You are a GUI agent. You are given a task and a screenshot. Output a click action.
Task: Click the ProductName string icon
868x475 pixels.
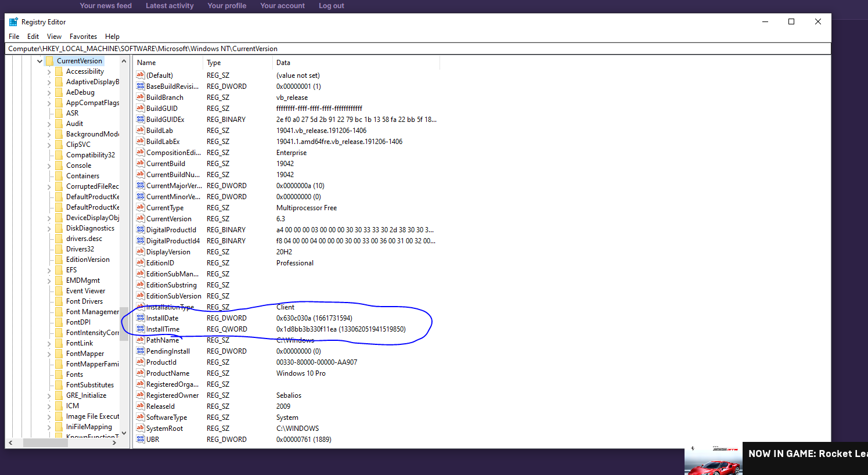(x=140, y=373)
